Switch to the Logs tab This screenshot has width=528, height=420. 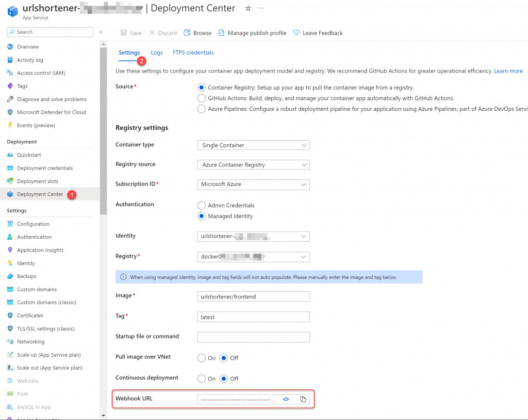pos(157,53)
